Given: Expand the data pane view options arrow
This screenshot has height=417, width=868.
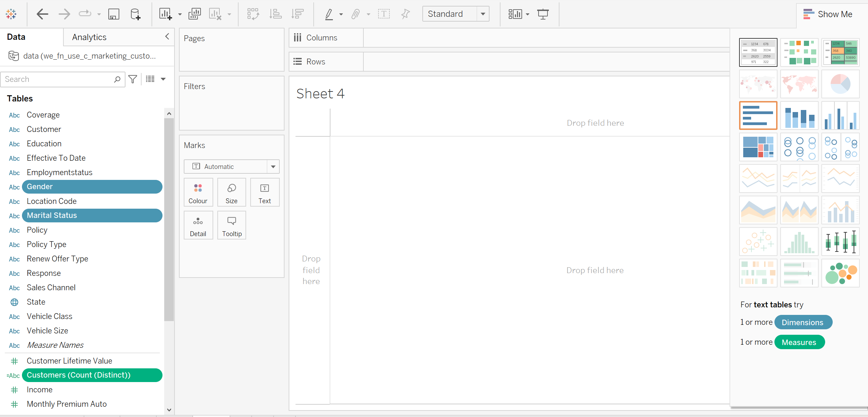Looking at the screenshot, I should click(x=163, y=79).
